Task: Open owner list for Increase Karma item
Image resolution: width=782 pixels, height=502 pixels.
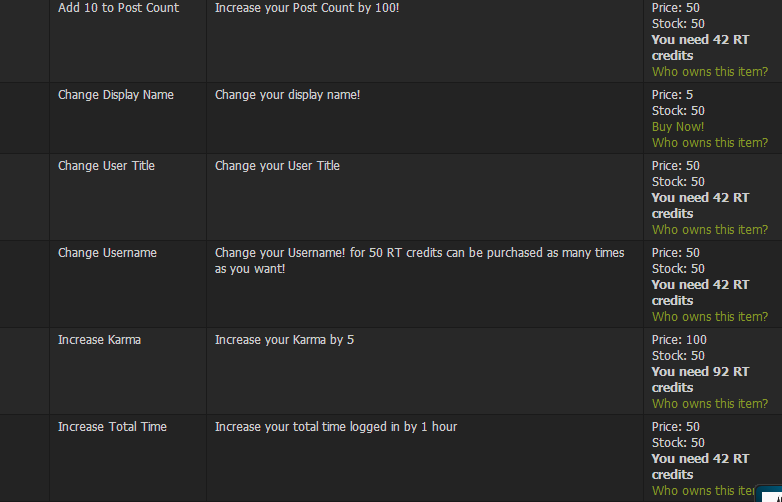Action: pos(710,404)
